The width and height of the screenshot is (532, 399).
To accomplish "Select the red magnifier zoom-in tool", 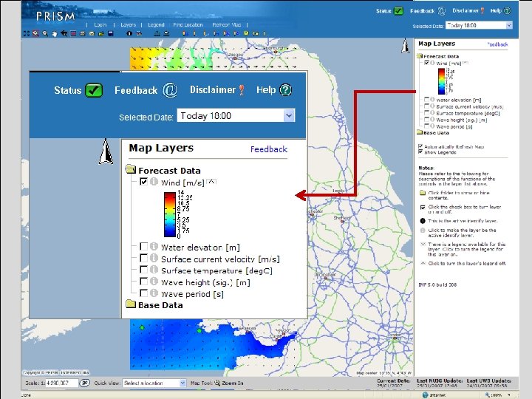I will [35, 33].
